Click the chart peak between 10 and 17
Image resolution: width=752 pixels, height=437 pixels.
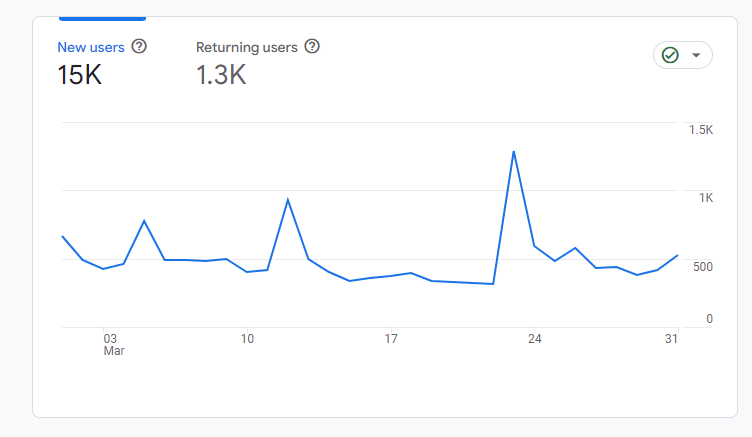(288, 200)
